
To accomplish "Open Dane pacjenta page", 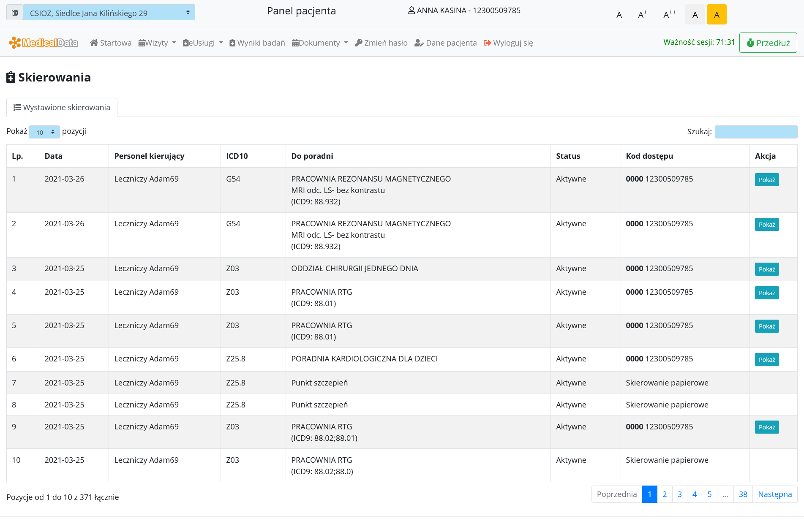I will coord(445,43).
